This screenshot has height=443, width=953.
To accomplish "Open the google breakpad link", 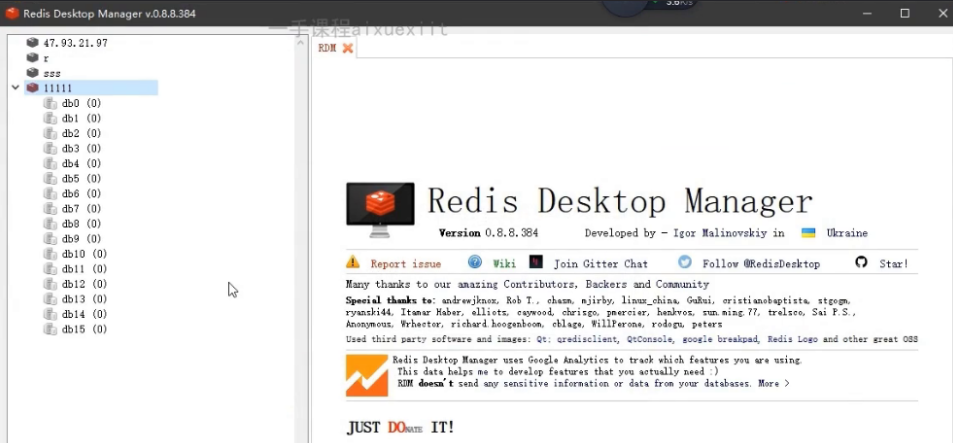I will click(721, 339).
